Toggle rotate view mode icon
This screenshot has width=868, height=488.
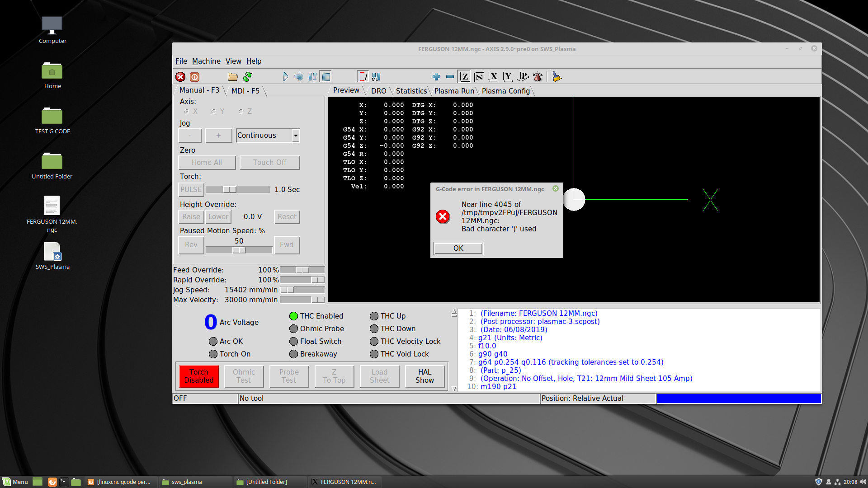pyautogui.click(x=538, y=77)
